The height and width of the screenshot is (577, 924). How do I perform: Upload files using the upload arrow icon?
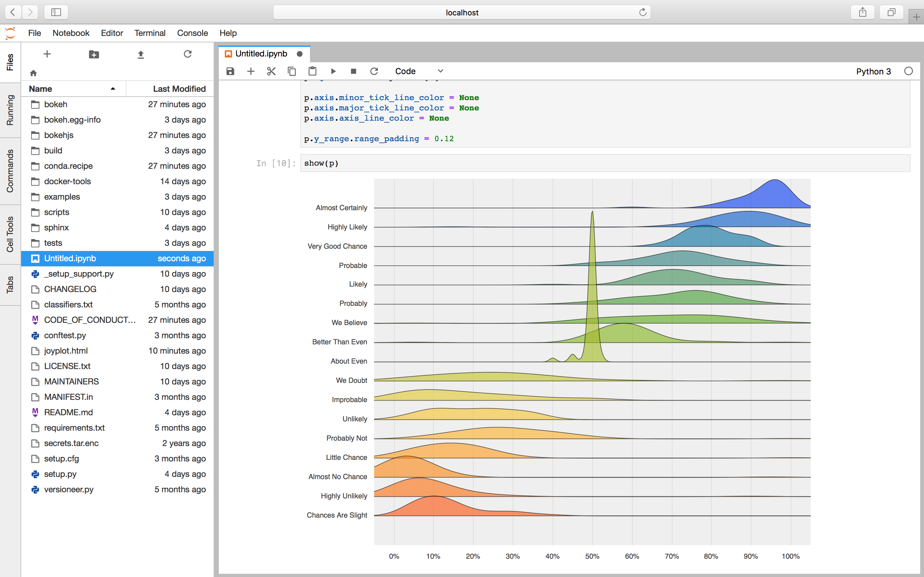point(141,54)
